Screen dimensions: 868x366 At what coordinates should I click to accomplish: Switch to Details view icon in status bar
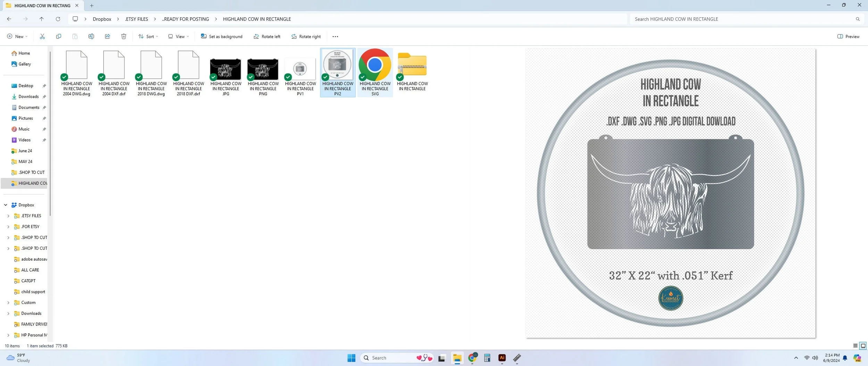tap(855, 346)
